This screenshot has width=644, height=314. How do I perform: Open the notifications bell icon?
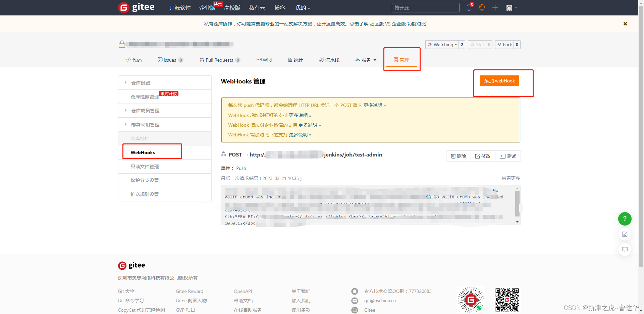pos(469,8)
